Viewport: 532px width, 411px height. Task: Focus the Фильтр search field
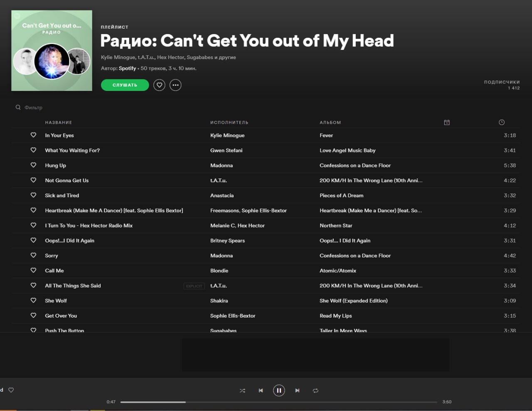[33, 108]
